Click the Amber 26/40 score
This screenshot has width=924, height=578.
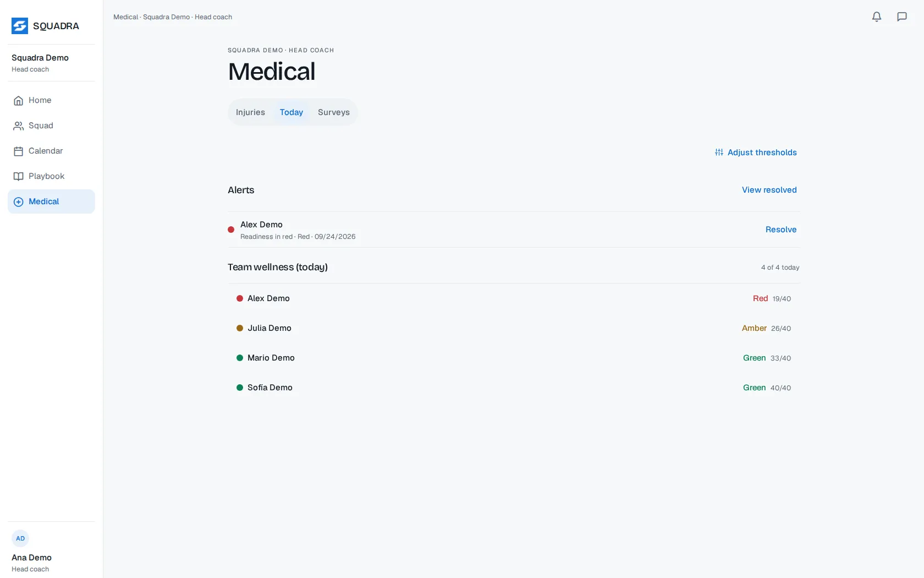click(766, 328)
